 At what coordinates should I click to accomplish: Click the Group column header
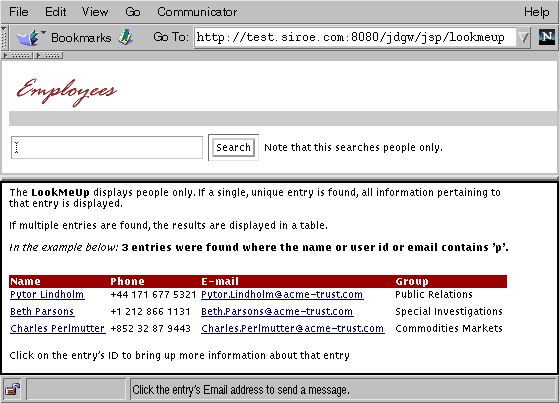coord(412,281)
